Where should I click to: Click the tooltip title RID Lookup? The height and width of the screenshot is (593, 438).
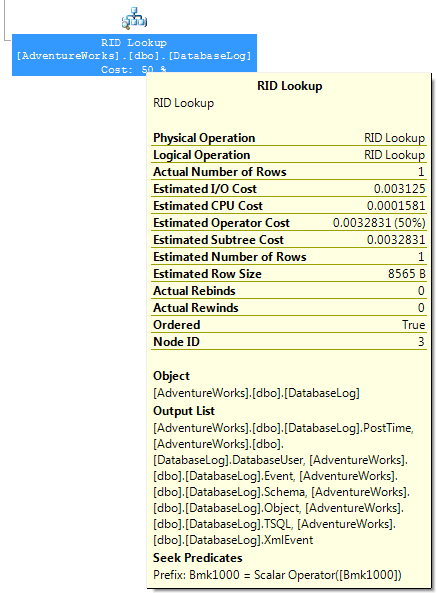(290, 86)
